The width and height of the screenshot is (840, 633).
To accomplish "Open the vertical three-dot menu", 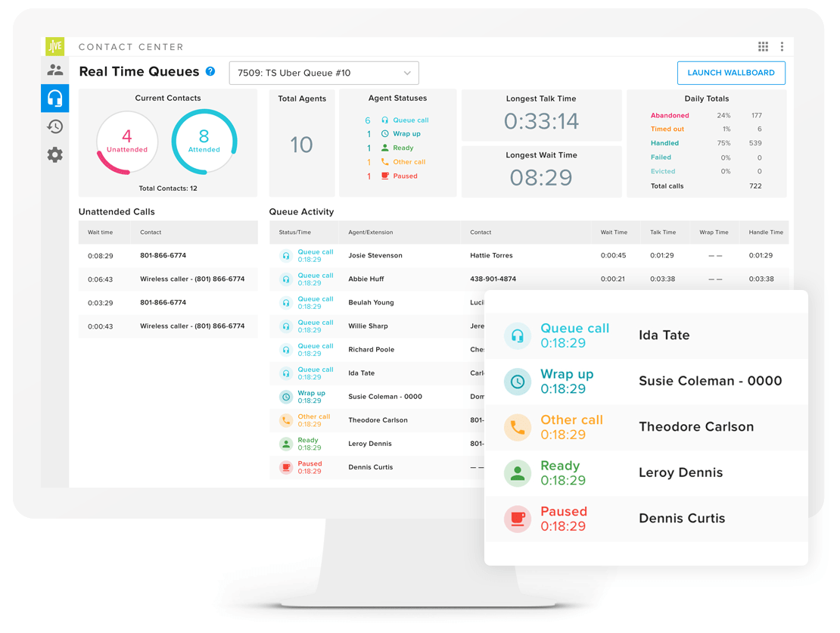I will pyautogui.click(x=782, y=47).
